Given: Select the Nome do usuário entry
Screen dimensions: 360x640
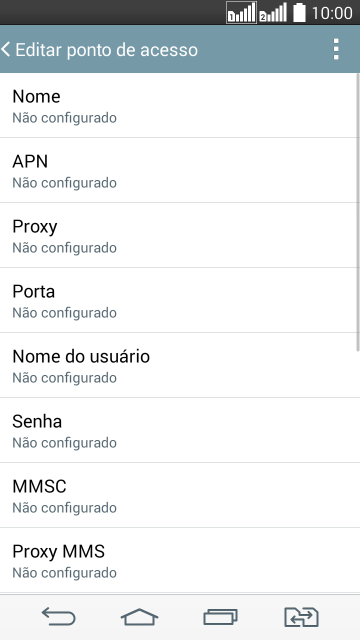Looking at the screenshot, I should (180, 365).
